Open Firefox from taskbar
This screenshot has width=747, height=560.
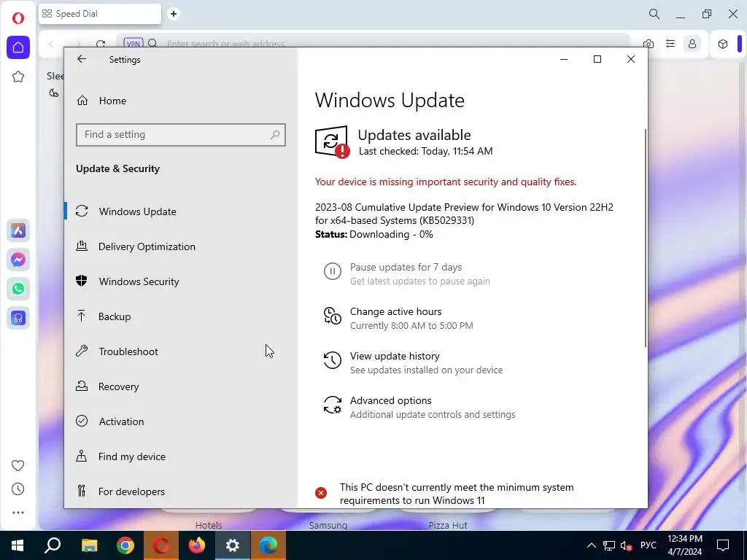coord(197,545)
